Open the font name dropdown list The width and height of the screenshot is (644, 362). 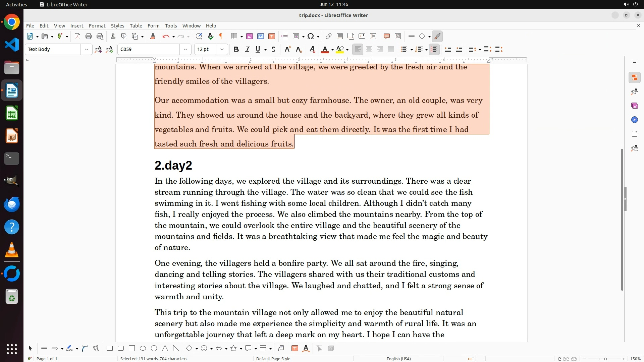click(185, 50)
